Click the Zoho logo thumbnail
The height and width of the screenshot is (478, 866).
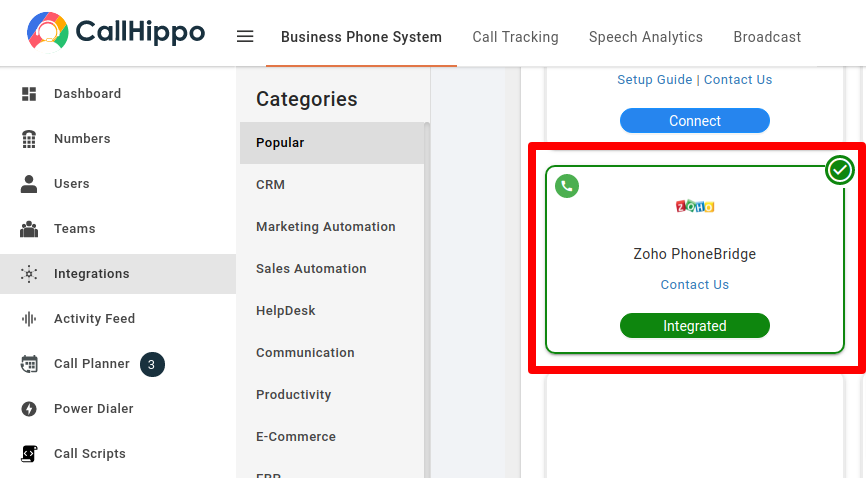click(695, 207)
